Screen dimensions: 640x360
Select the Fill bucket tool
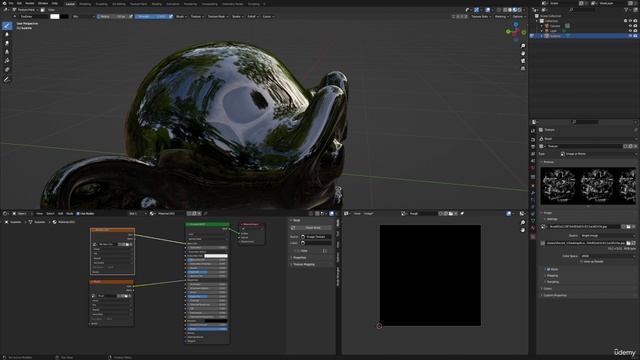tap(7, 61)
